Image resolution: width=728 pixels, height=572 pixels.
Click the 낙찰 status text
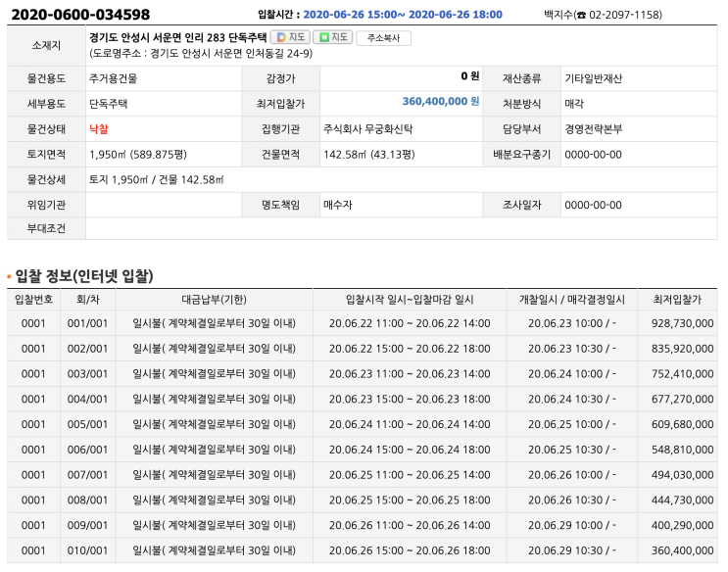pos(98,129)
